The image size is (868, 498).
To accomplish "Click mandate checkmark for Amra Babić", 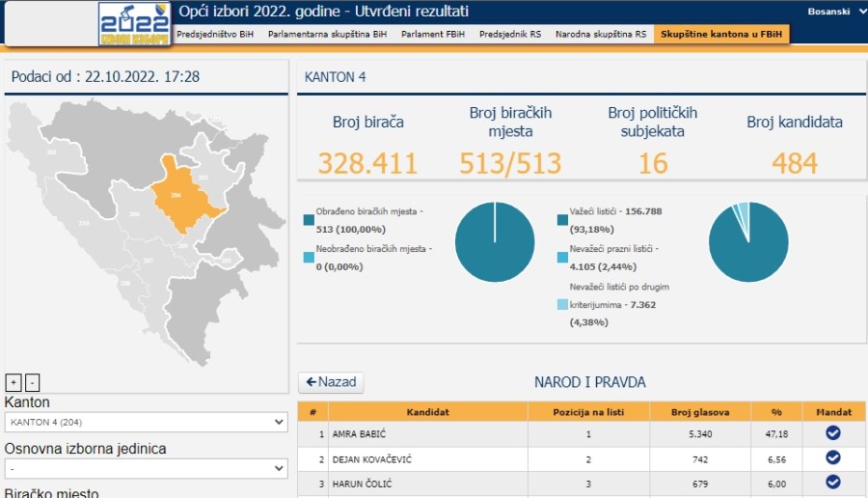I will tap(832, 433).
